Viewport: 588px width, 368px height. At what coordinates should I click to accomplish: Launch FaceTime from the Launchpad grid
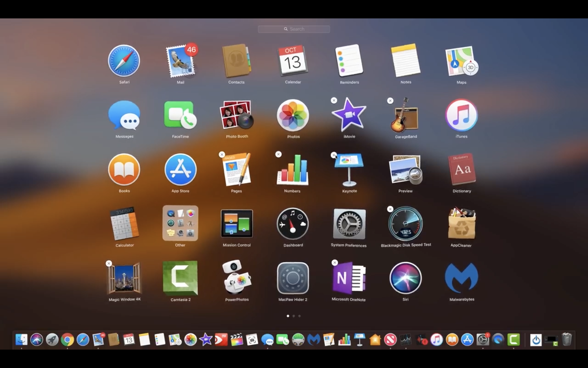click(180, 115)
